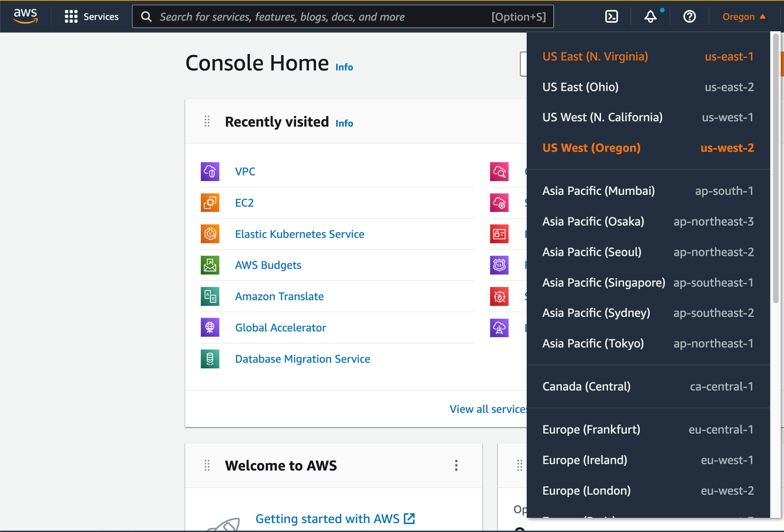This screenshot has width=784, height=532.
Task: Grab the drag handle of widget beside Welcome
Action: point(520,466)
